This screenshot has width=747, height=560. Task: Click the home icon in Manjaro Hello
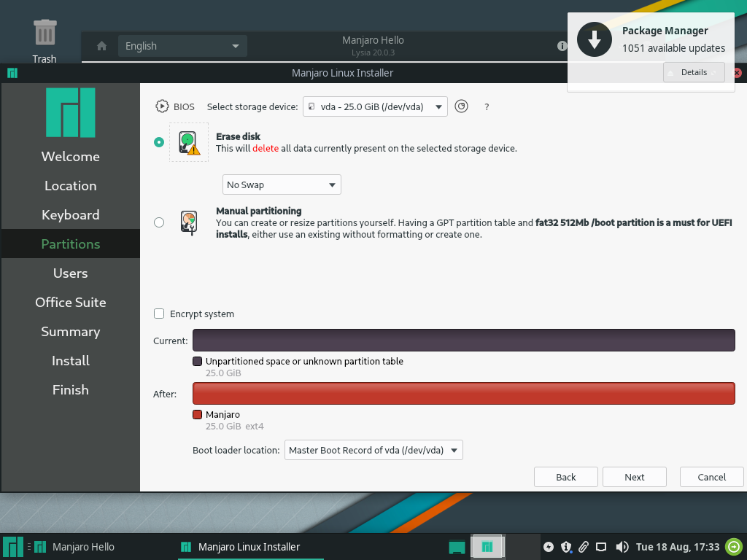[101, 46]
